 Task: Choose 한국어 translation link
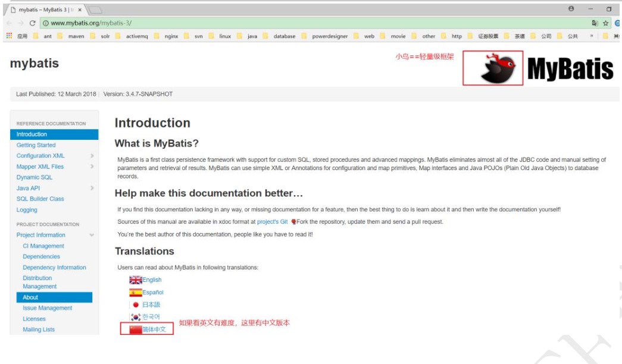coord(151,317)
